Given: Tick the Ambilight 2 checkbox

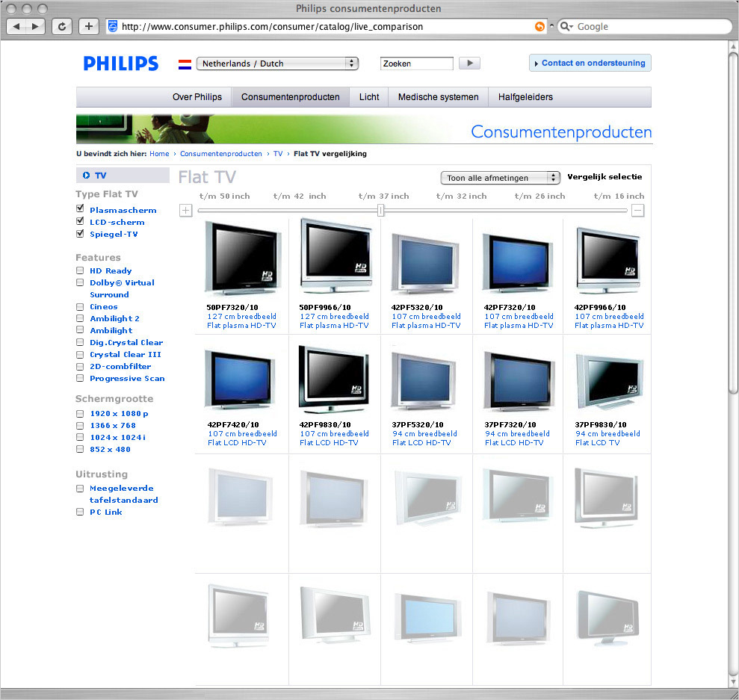Looking at the screenshot, I should point(80,318).
